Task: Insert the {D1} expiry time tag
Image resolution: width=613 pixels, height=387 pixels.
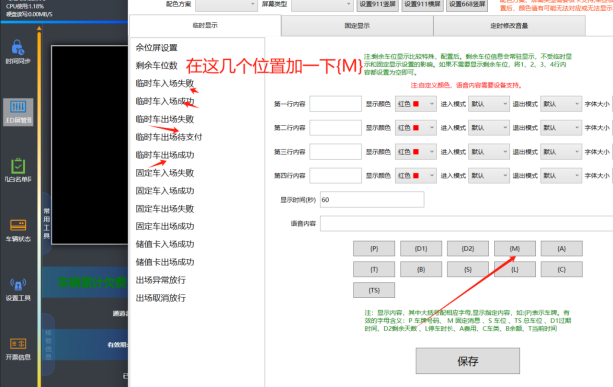Action: coord(421,249)
